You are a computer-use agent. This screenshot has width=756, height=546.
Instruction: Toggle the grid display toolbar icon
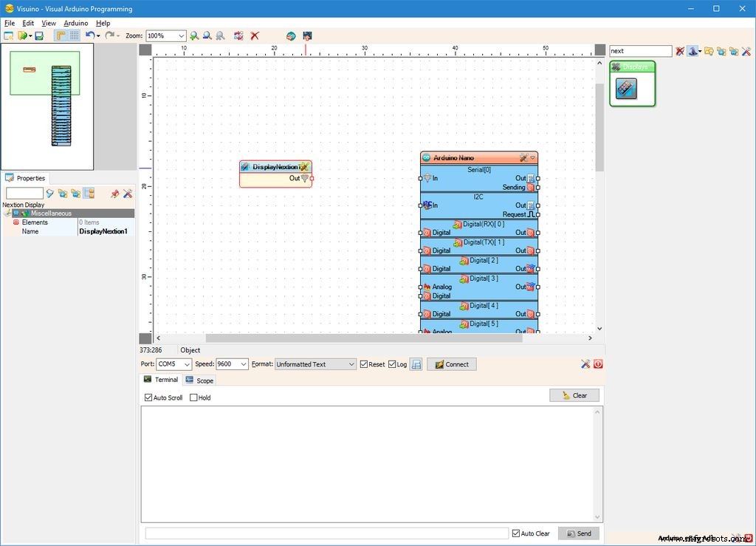point(75,35)
